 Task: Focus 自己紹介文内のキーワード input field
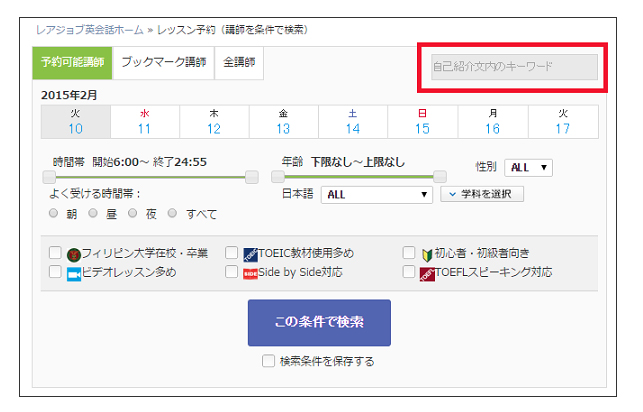click(514, 67)
